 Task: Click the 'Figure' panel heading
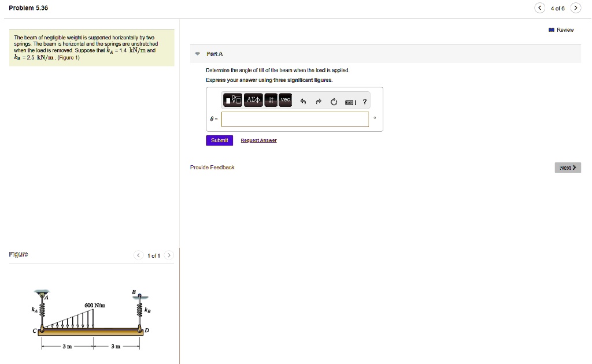click(18, 254)
